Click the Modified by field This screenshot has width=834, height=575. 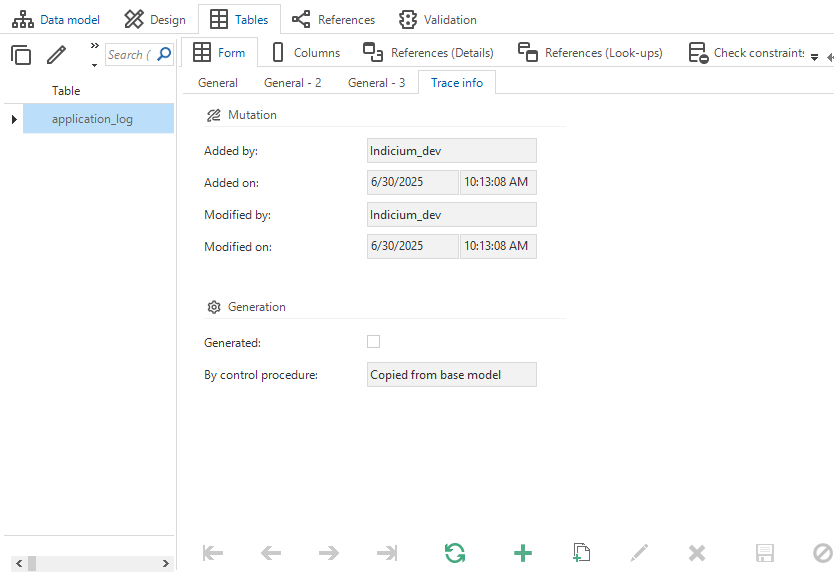[452, 214]
